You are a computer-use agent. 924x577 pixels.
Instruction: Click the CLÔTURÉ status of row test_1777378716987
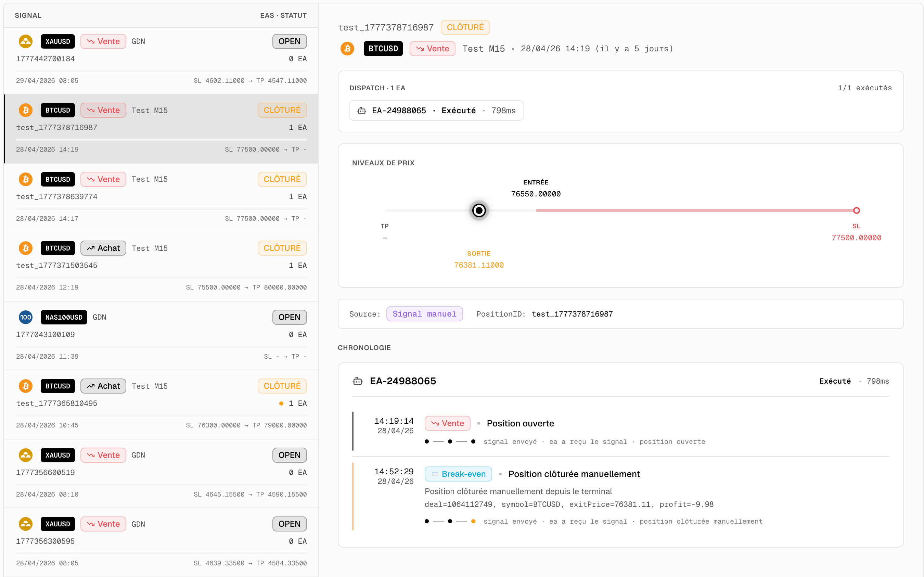click(x=282, y=110)
